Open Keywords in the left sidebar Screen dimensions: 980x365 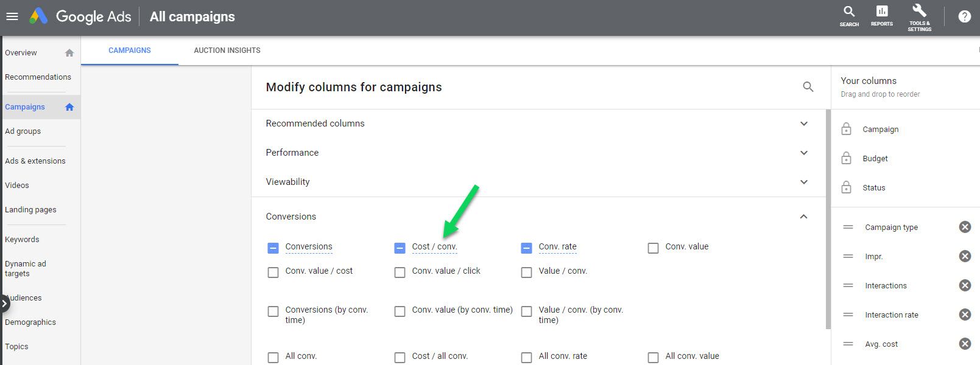[x=22, y=239]
